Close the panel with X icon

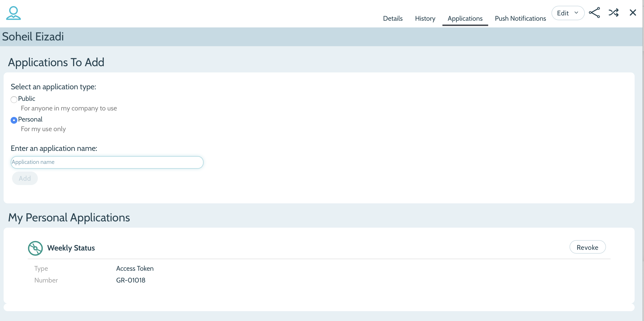(632, 13)
